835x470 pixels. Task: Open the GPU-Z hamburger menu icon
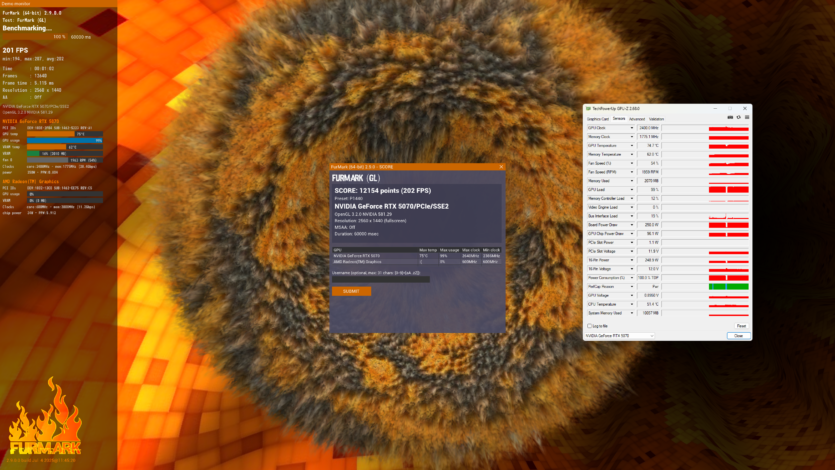[x=748, y=118]
